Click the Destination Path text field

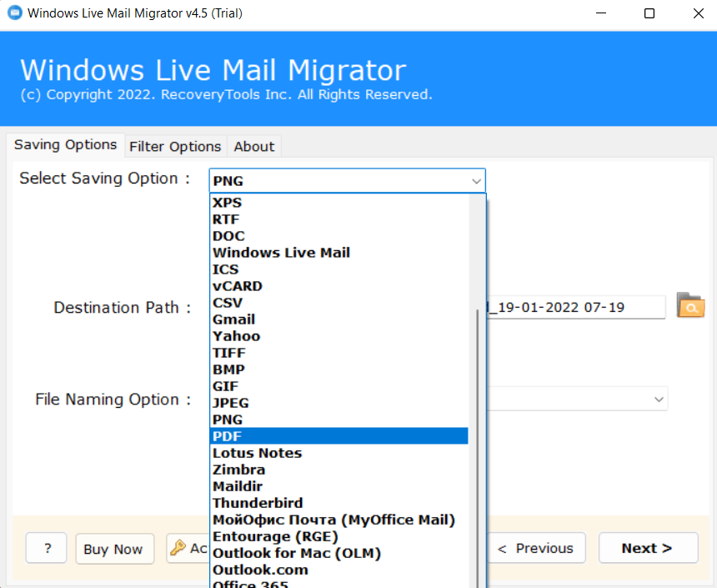click(575, 307)
